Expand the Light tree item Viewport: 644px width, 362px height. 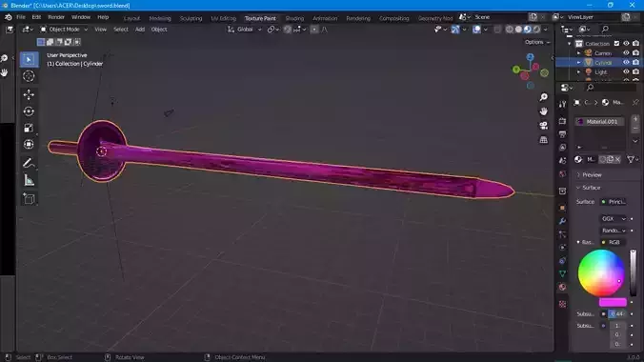578,71
